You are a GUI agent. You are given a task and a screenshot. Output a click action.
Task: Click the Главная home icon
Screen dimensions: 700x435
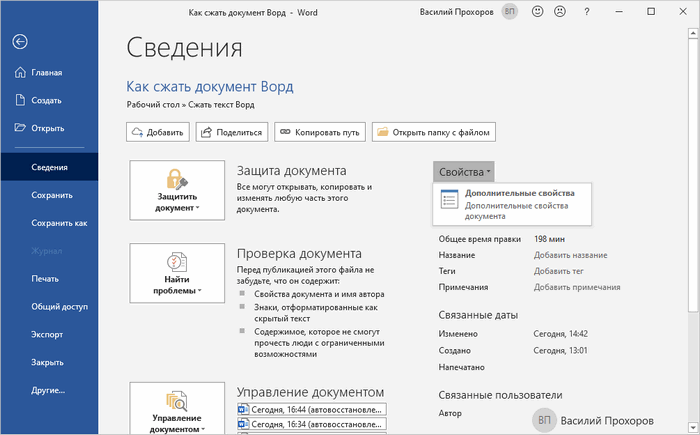[20, 72]
